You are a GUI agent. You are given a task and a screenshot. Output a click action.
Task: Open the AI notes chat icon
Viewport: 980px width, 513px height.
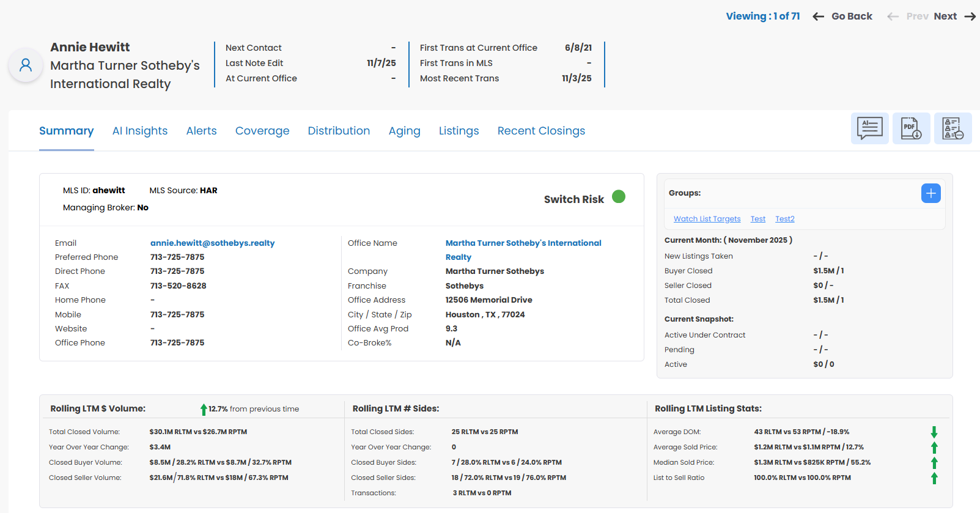pyautogui.click(x=869, y=128)
